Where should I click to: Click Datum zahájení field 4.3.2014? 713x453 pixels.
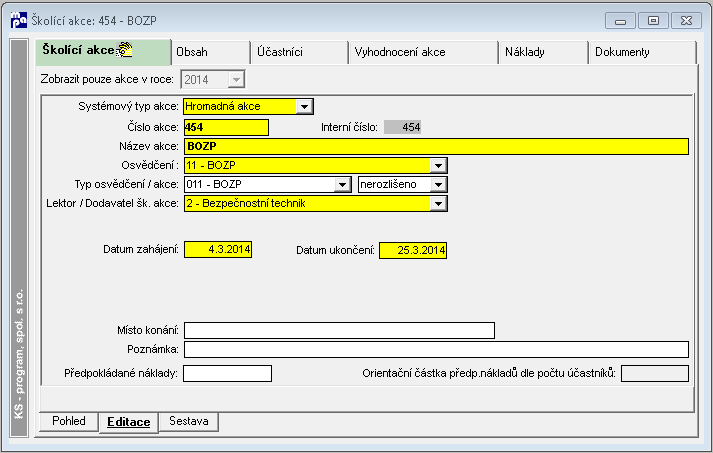pyautogui.click(x=218, y=249)
